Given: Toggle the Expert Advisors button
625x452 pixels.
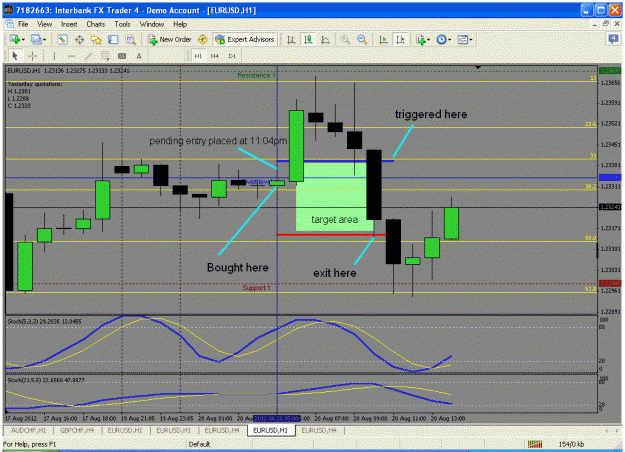Looking at the screenshot, I should coord(245,39).
